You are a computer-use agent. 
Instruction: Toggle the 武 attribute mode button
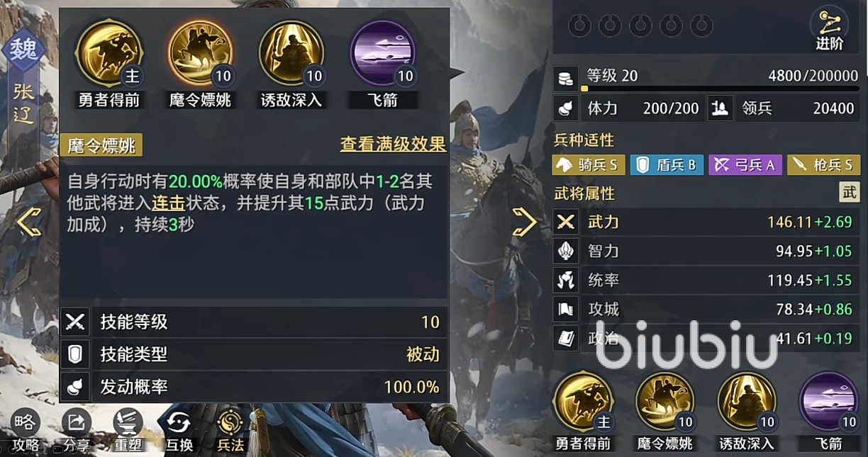(849, 193)
